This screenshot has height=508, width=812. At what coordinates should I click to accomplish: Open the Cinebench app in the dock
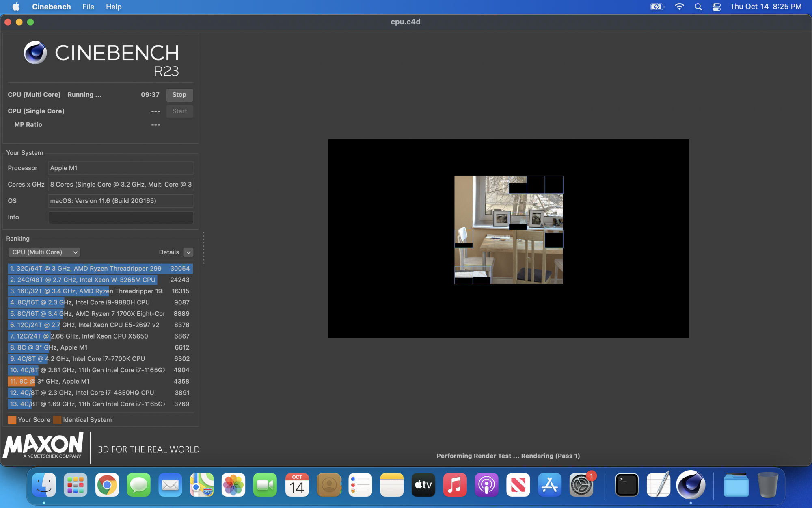[x=690, y=484]
